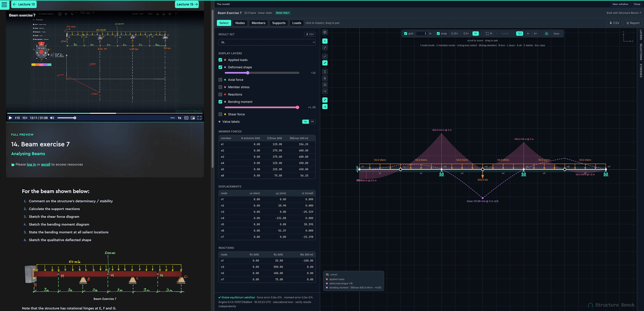This screenshot has width=644, height=311.
Task: Toggle the snap checkbox
Action: (438, 33)
